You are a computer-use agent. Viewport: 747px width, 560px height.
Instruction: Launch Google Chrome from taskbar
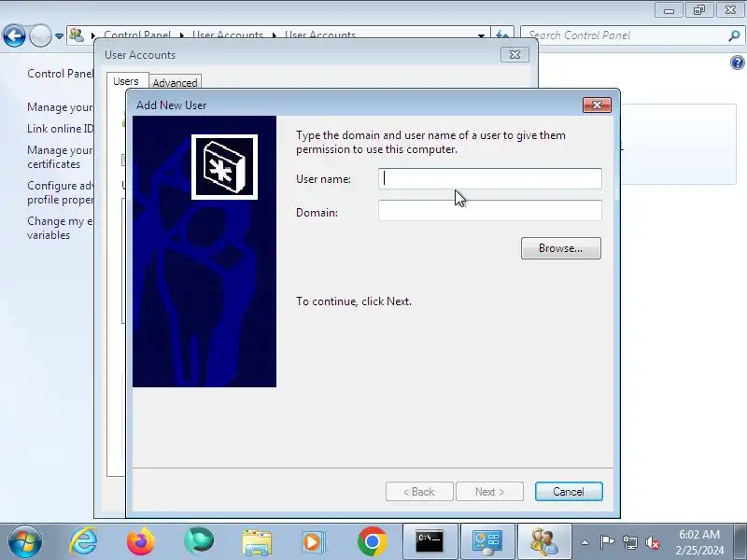372,541
